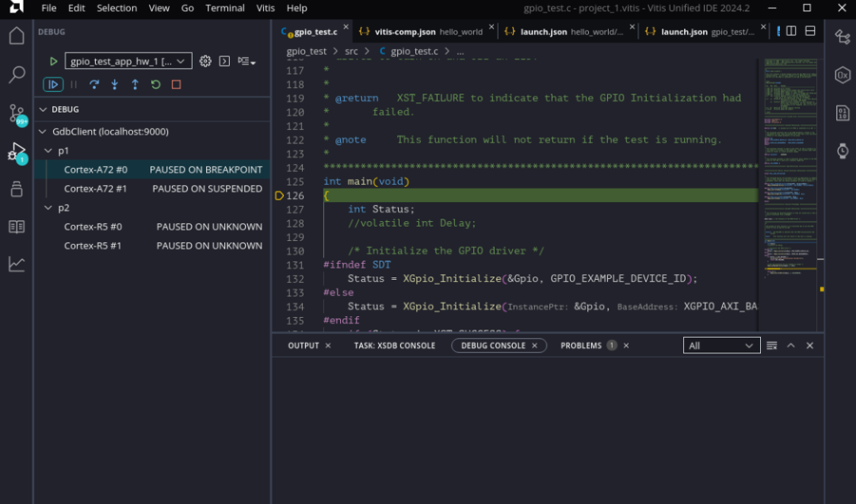Select the Cortex-R5 #0 thread row

[152, 227]
